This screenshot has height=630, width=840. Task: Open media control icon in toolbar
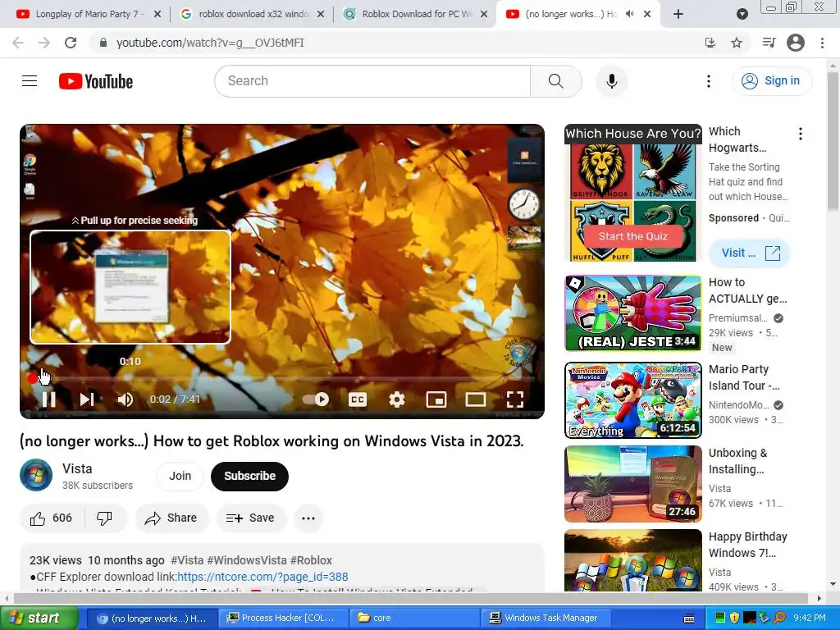click(769, 43)
